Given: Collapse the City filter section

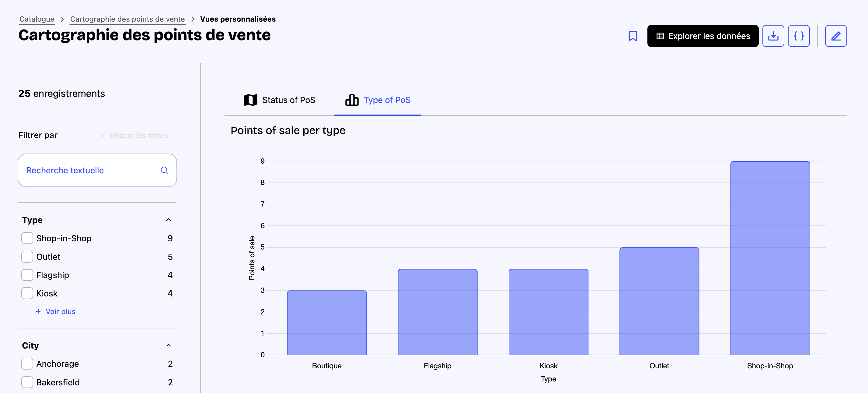Looking at the screenshot, I should pyautogui.click(x=169, y=345).
